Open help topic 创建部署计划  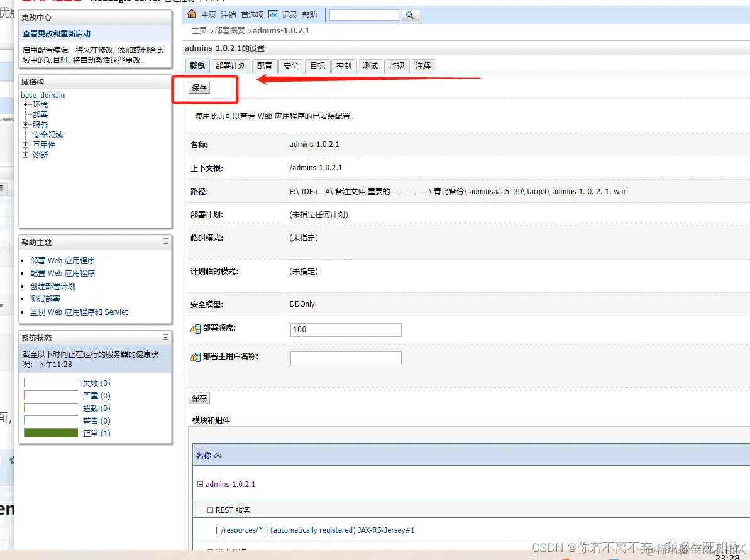tap(53, 286)
